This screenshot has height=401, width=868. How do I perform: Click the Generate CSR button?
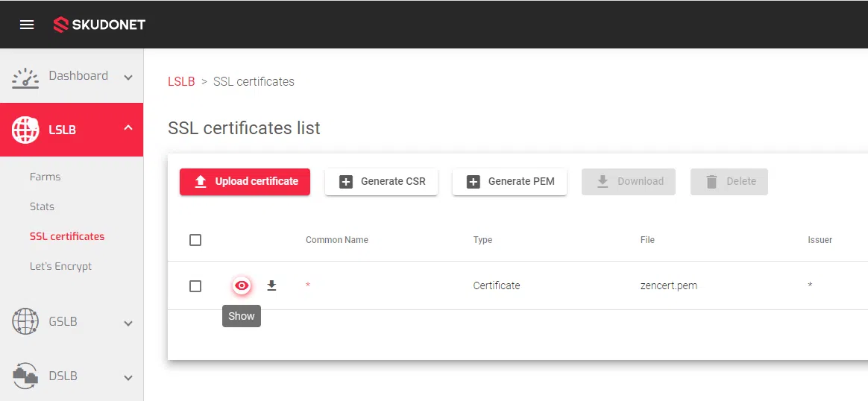381,182
